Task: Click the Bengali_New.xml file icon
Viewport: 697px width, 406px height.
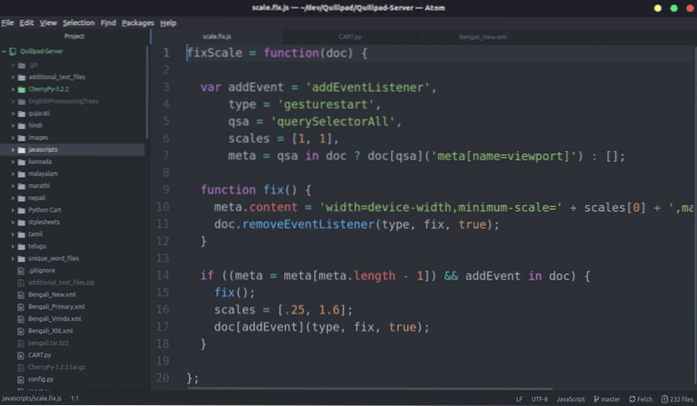Action: [x=20, y=294]
